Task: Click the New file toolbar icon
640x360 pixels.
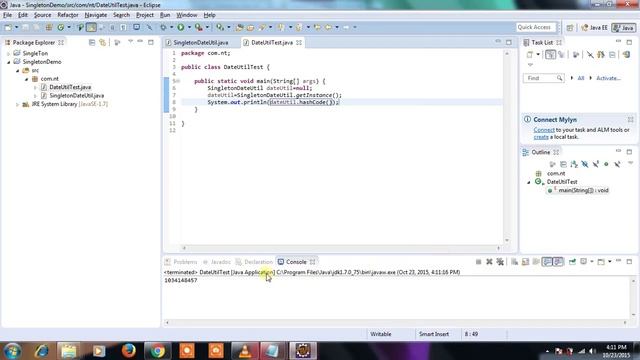Action: [x=8, y=27]
